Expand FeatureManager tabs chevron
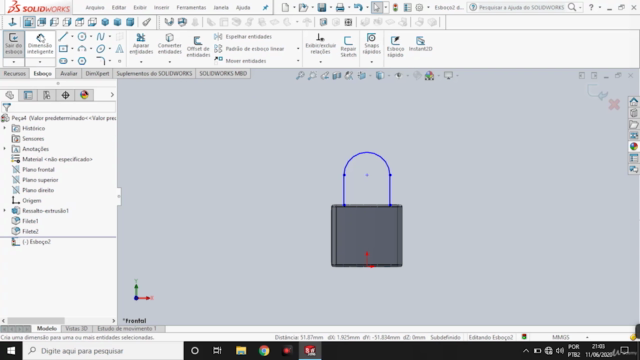Image resolution: width=640 pixels, height=360 pixels. 112,95
